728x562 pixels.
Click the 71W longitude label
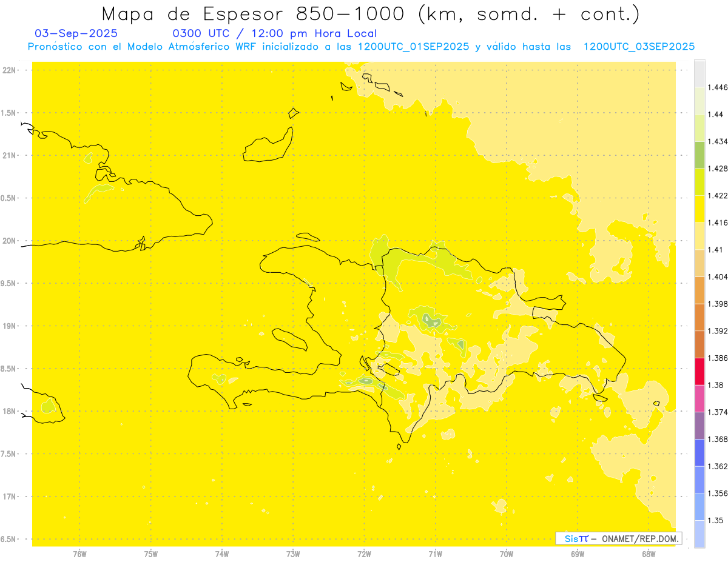click(x=435, y=554)
